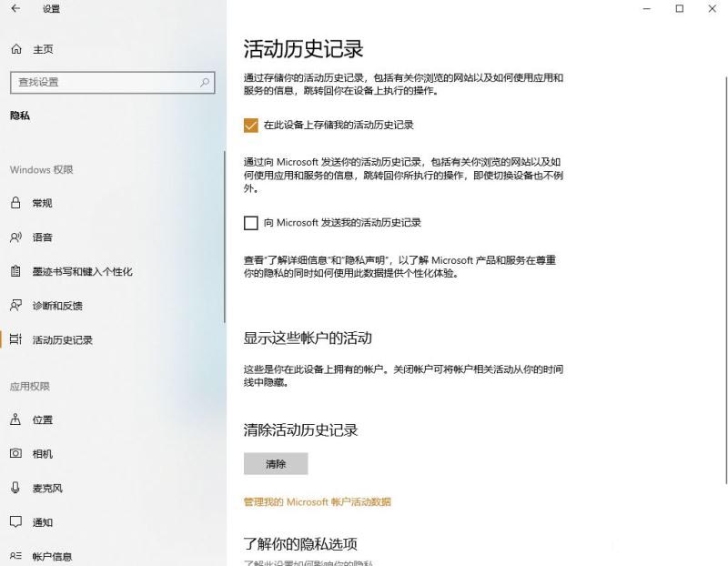Enable 向 Microsoft 发送我的活动历史记录
Image resolution: width=728 pixels, height=566 pixels.
tap(250, 222)
